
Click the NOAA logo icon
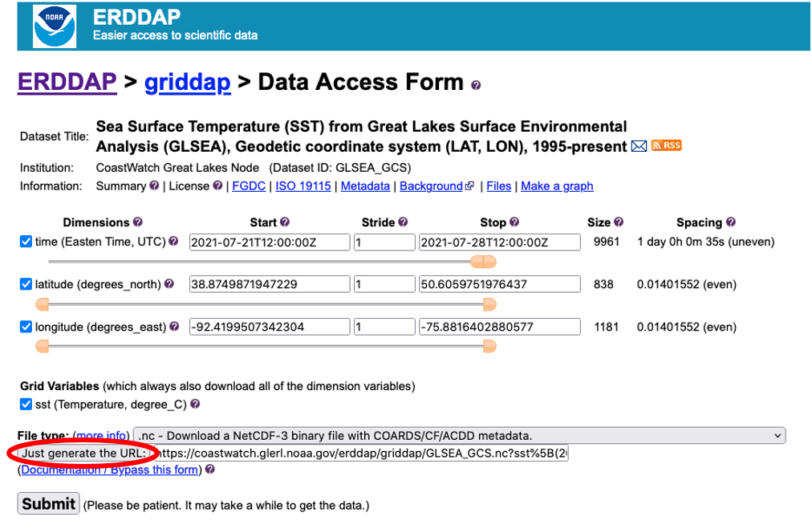pos(54,26)
